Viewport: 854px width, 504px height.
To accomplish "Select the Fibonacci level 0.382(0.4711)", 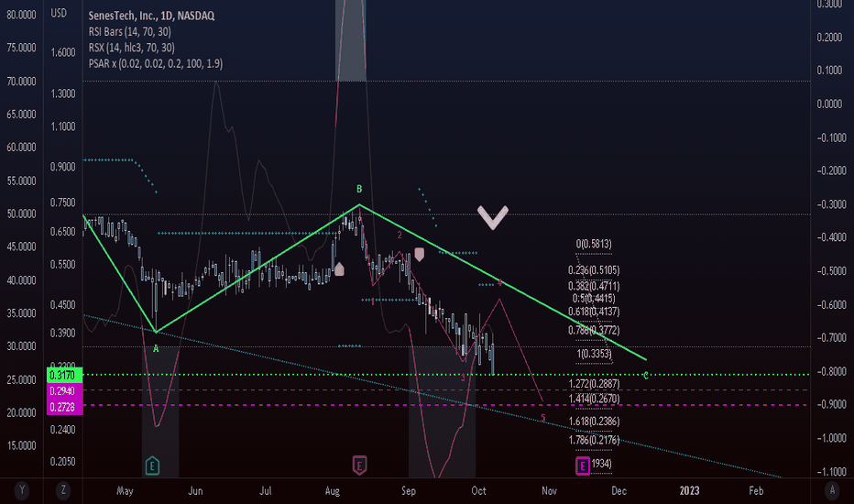I will (x=594, y=286).
